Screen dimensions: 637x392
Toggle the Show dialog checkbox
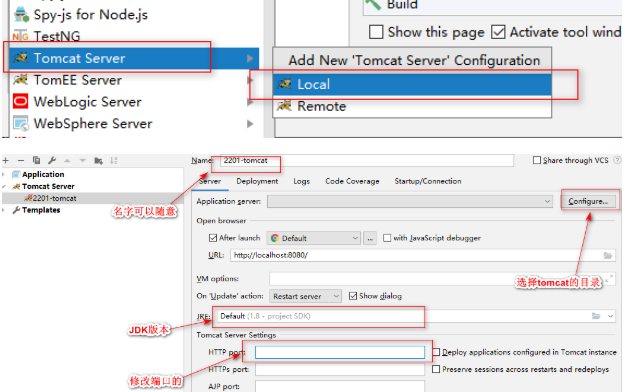[353, 296]
